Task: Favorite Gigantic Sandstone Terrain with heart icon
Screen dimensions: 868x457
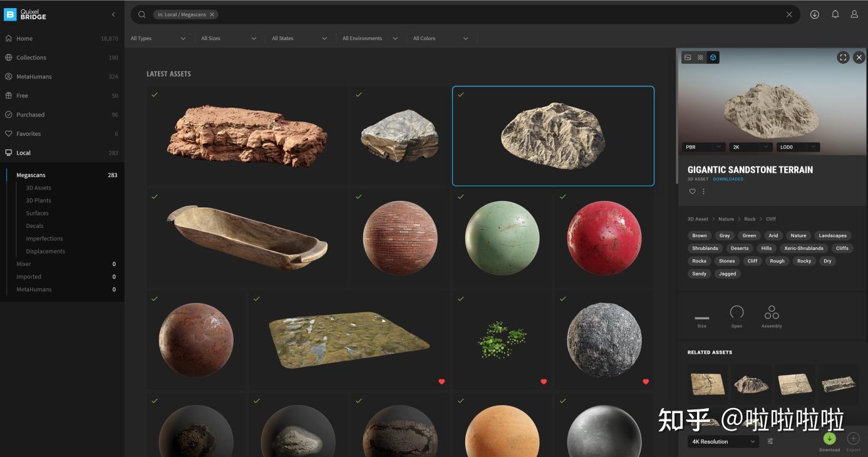Action: [692, 192]
